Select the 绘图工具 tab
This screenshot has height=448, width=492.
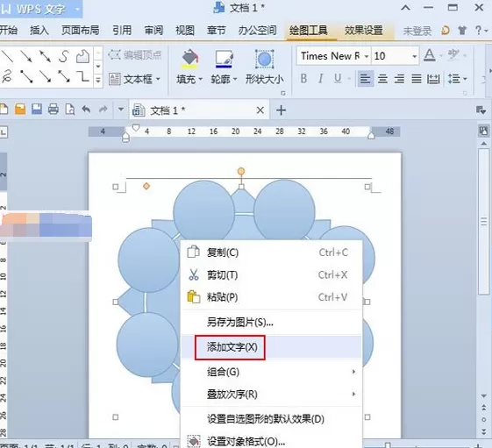[309, 31]
